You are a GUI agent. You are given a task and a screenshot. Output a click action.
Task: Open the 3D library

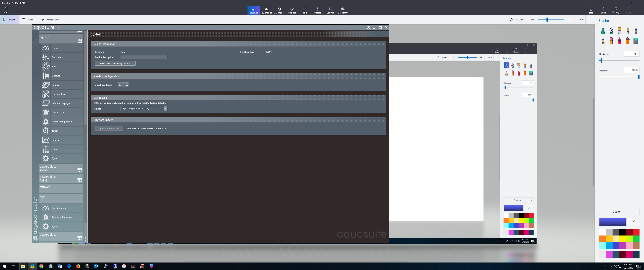tap(343, 10)
